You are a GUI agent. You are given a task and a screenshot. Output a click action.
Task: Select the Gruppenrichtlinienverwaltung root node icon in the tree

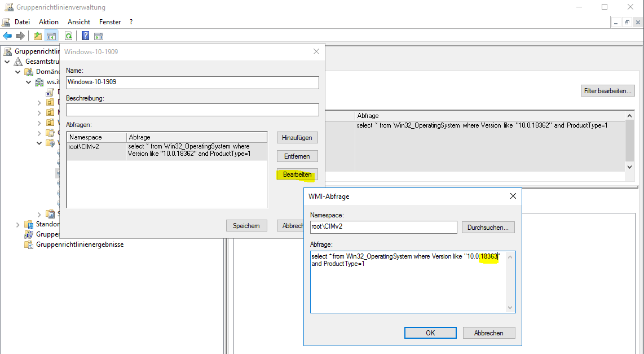point(7,51)
